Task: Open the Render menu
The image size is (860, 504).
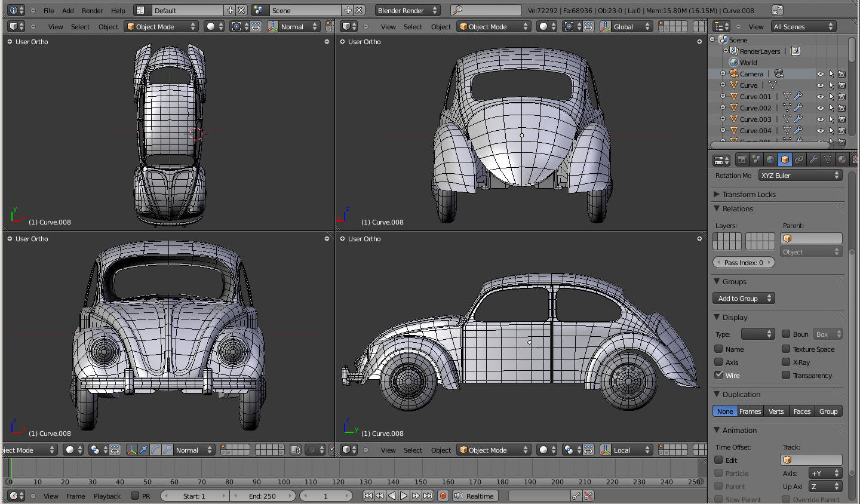Action: (92, 10)
